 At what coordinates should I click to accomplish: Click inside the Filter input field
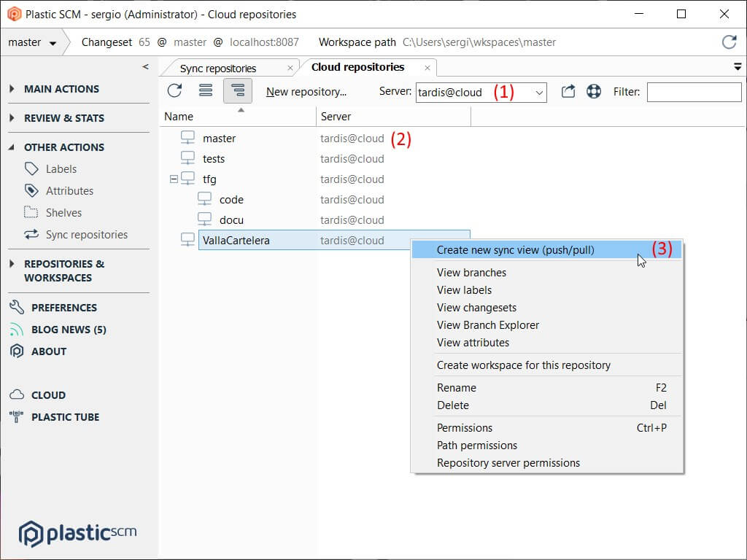694,91
